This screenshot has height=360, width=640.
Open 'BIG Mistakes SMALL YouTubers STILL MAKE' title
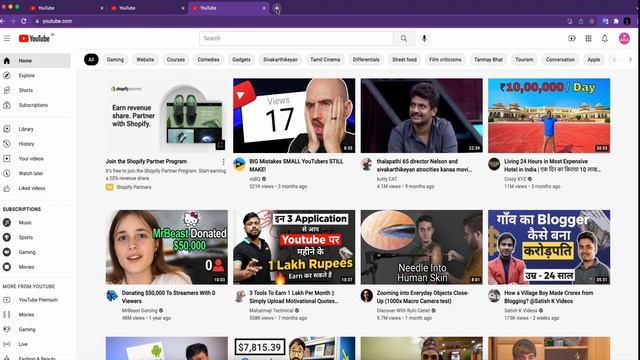coord(296,165)
